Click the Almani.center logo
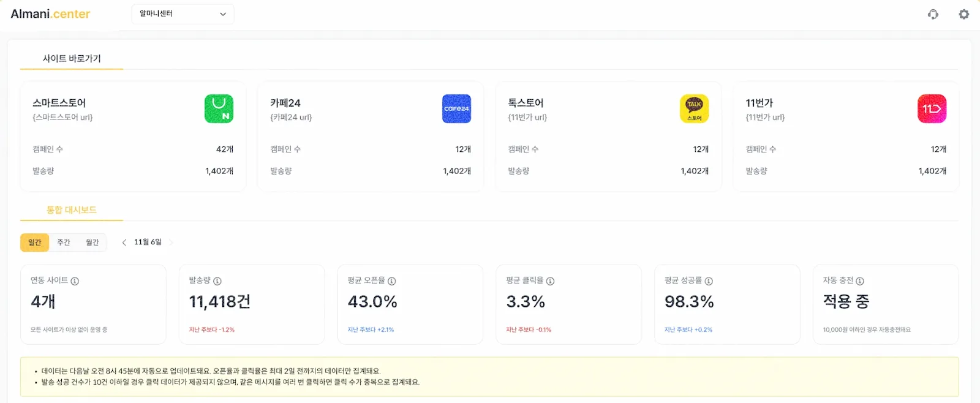Screen dimensions: 980x403 click(50, 14)
